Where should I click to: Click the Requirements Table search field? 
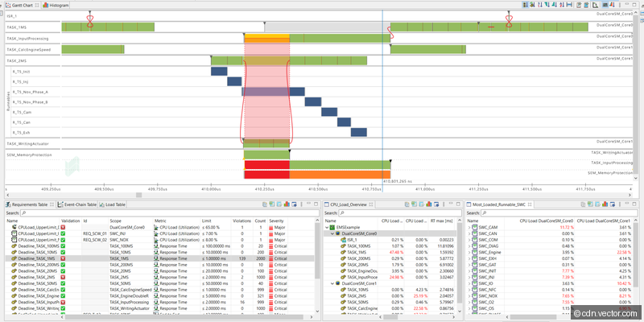pos(161,213)
